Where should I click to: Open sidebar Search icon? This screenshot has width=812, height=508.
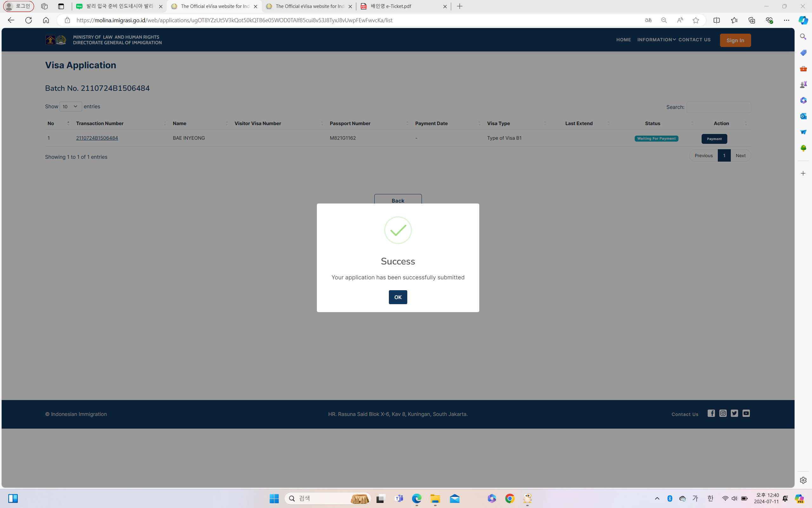point(803,37)
